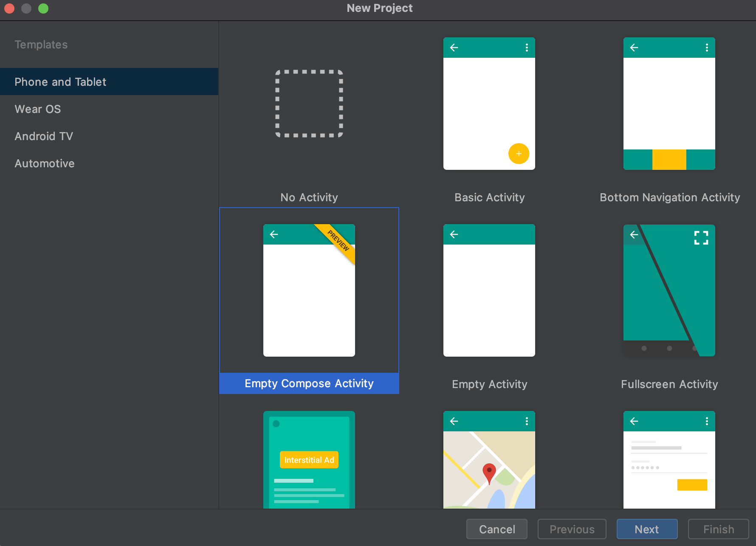Click the fullscreen expand icon in Fullscreen Activity
Image resolution: width=756 pixels, height=546 pixels.
701,238
